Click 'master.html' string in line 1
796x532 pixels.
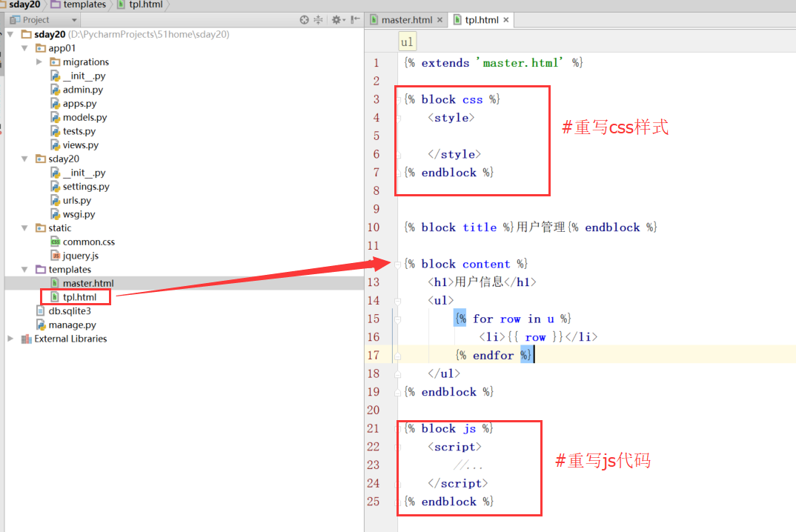click(520, 62)
